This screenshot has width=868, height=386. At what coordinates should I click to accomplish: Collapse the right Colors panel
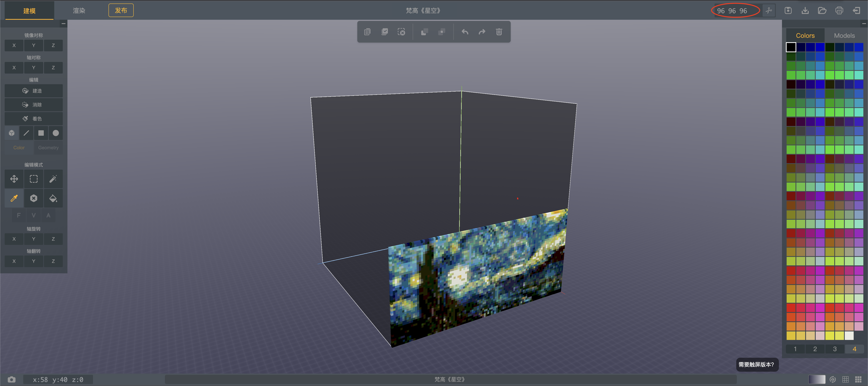tap(864, 24)
